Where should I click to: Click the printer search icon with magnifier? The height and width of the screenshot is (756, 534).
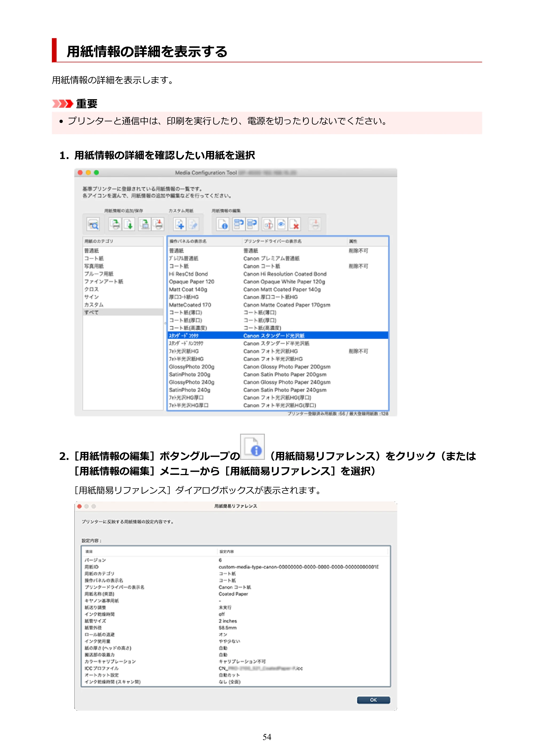(x=93, y=224)
